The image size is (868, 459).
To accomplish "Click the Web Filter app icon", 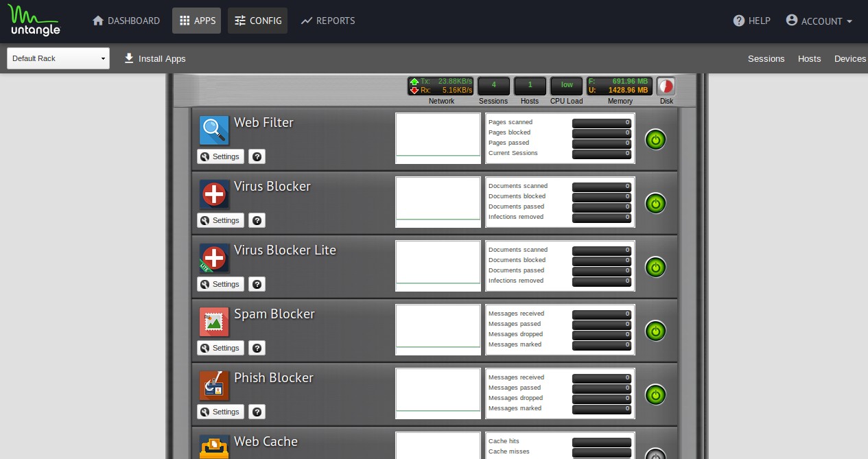I will pyautogui.click(x=214, y=130).
